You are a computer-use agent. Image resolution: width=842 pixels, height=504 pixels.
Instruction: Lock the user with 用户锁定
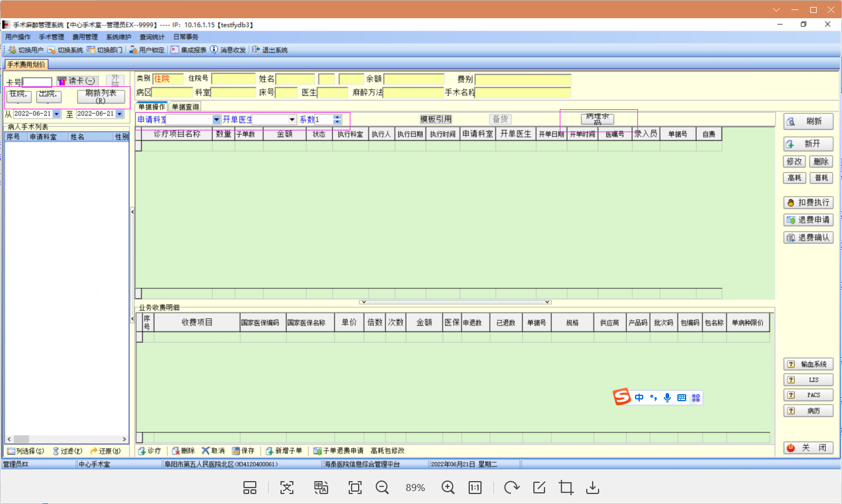(x=147, y=50)
